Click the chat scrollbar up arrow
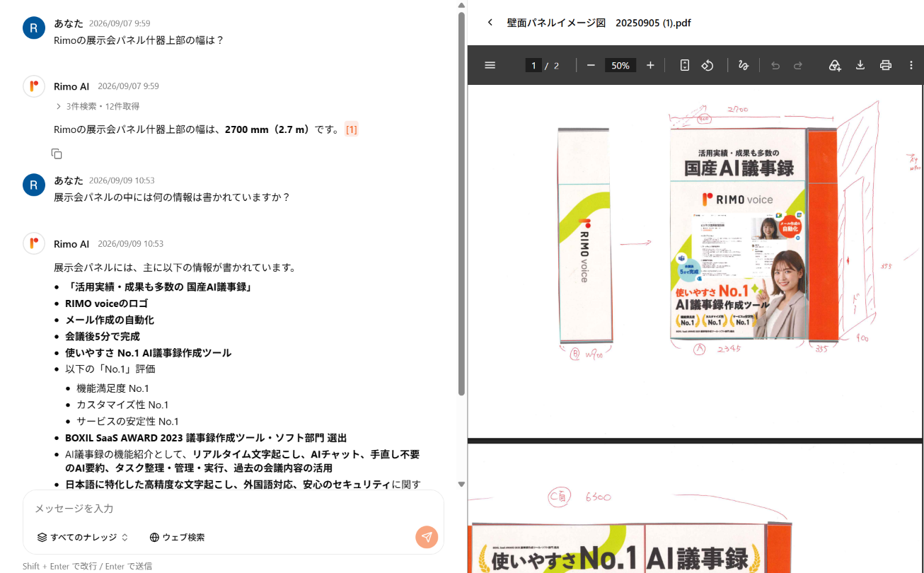The height and width of the screenshot is (573, 924). coord(461,5)
